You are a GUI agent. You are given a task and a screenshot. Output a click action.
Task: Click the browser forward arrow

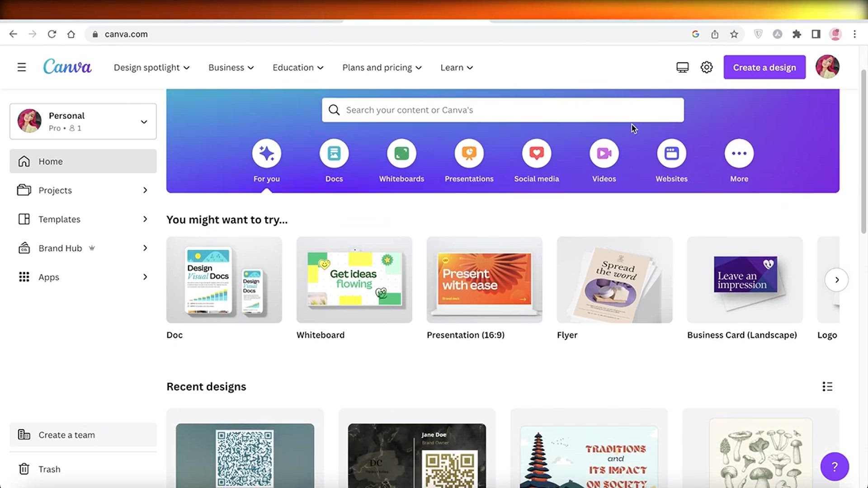tap(33, 34)
